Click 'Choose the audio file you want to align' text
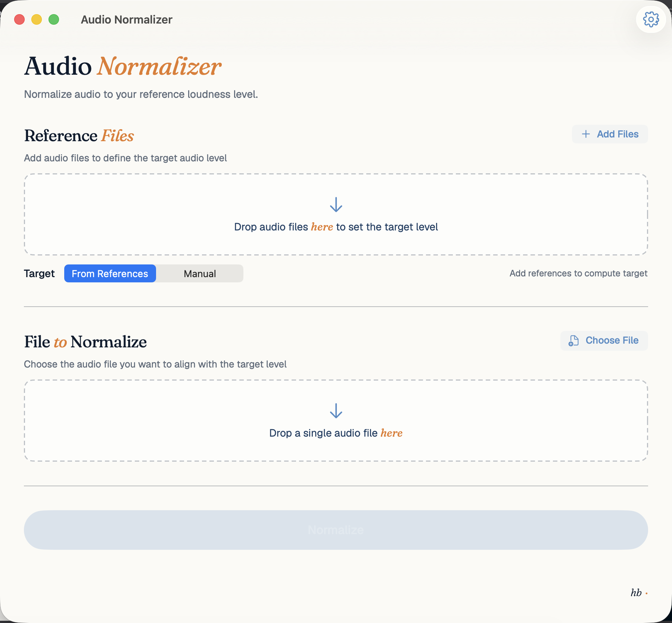The width and height of the screenshot is (672, 623). pyautogui.click(x=155, y=364)
